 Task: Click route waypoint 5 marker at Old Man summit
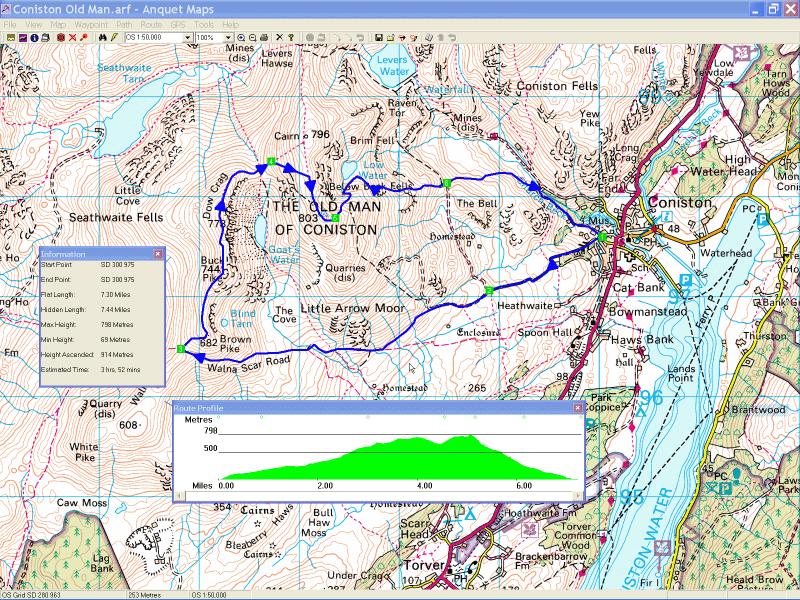coord(335,218)
